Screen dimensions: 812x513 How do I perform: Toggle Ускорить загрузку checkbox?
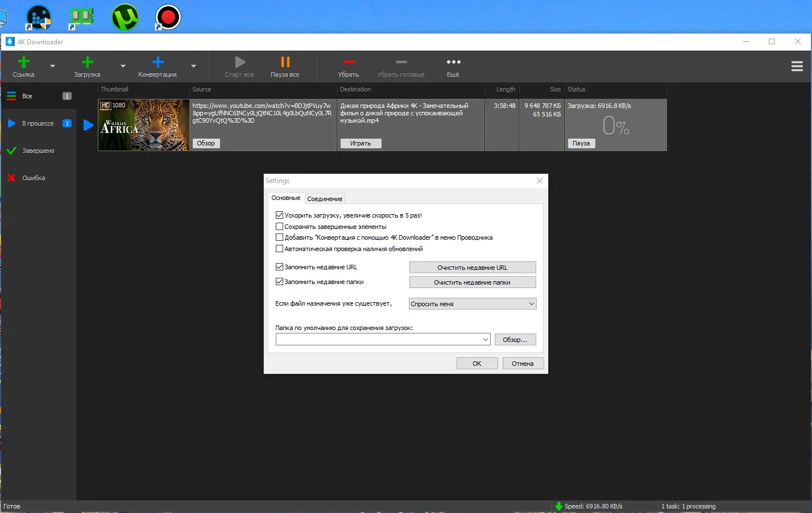point(279,215)
